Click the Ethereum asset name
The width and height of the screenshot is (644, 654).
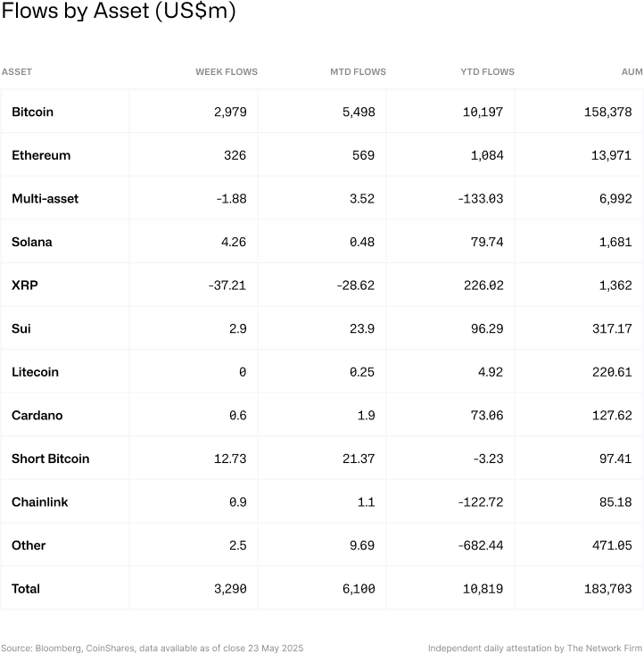point(41,155)
